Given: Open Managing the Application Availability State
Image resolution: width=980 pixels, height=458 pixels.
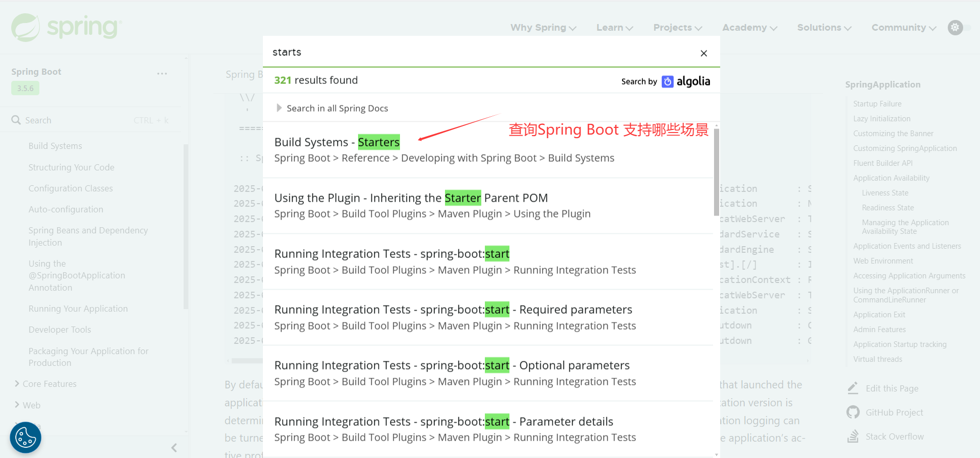Looking at the screenshot, I should click(905, 227).
